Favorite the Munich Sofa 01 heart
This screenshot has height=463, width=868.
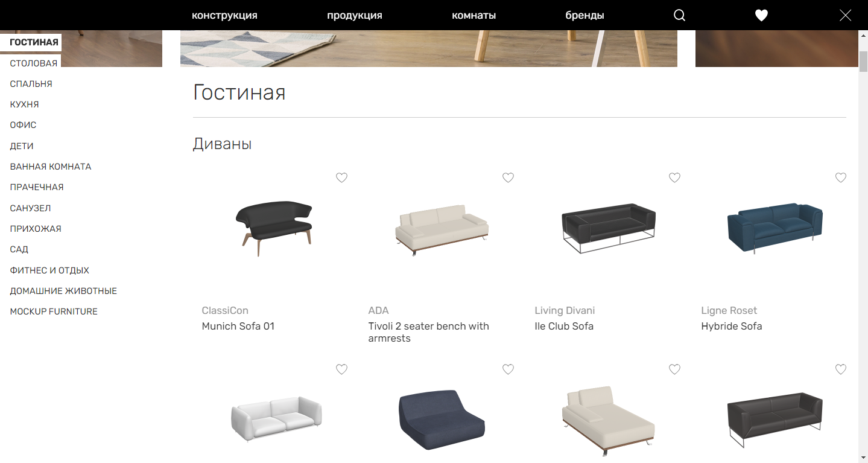point(341,177)
